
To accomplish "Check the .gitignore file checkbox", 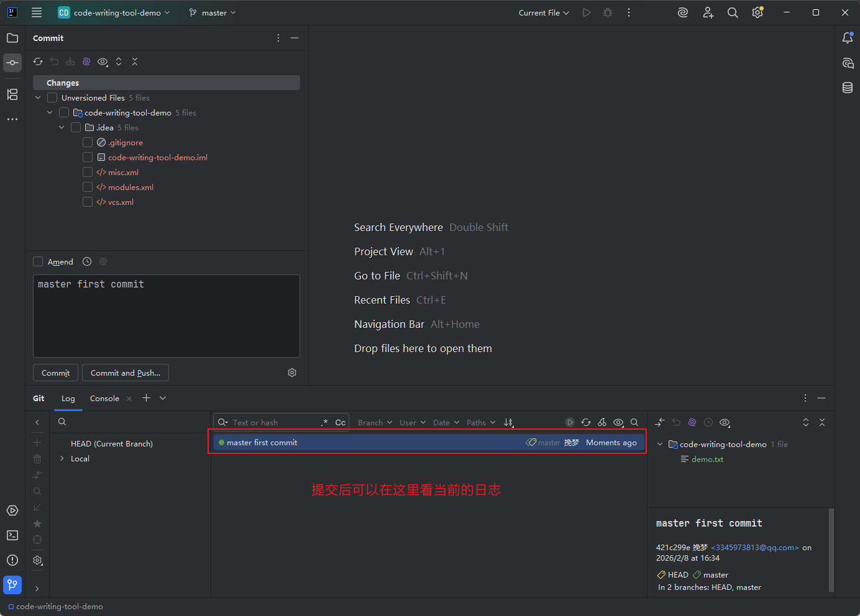I will (88, 142).
